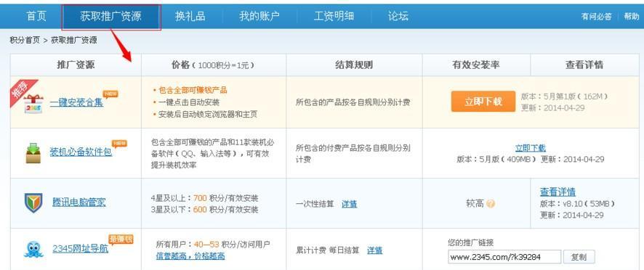Click the 推广资源 column header
This screenshot has width=644, height=270.
coord(76,65)
